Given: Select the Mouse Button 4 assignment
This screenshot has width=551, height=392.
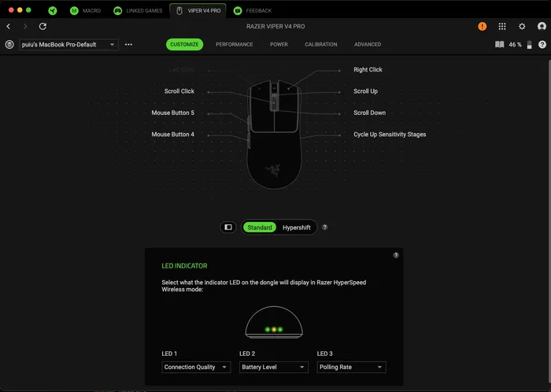Looking at the screenshot, I should (x=173, y=135).
